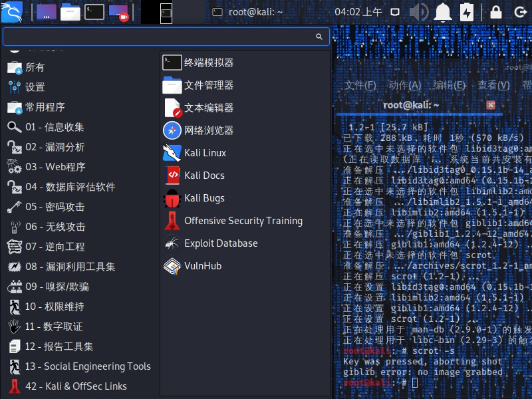Open 13 - Social Engineering Tools category

click(x=80, y=366)
